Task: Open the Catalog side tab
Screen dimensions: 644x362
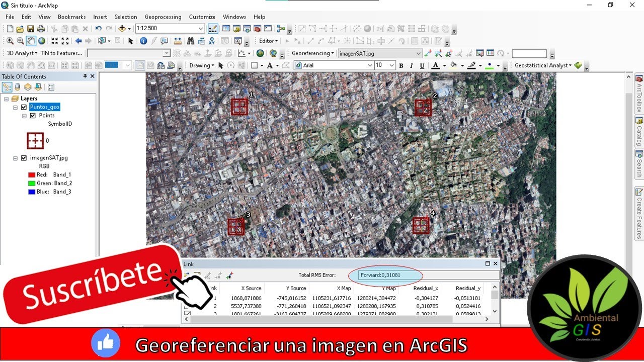Action: tap(639, 131)
